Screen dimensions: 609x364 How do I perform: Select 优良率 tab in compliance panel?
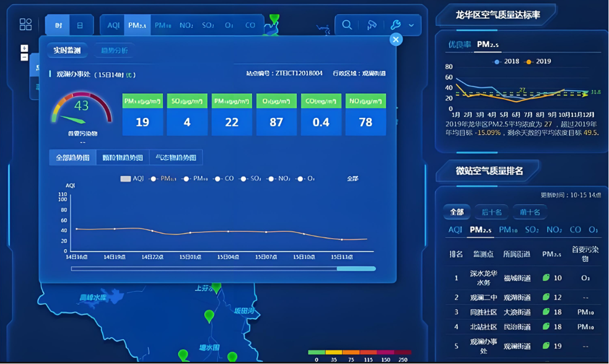click(459, 45)
